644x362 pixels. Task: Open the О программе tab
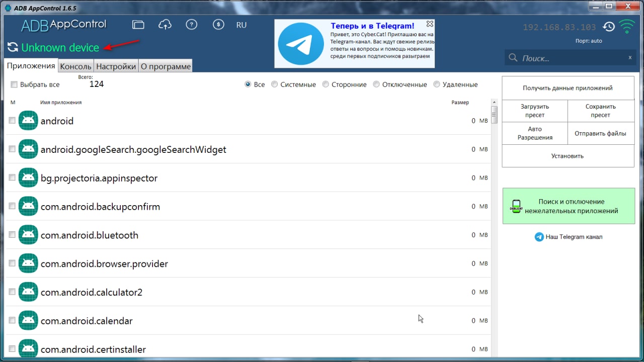pos(166,66)
